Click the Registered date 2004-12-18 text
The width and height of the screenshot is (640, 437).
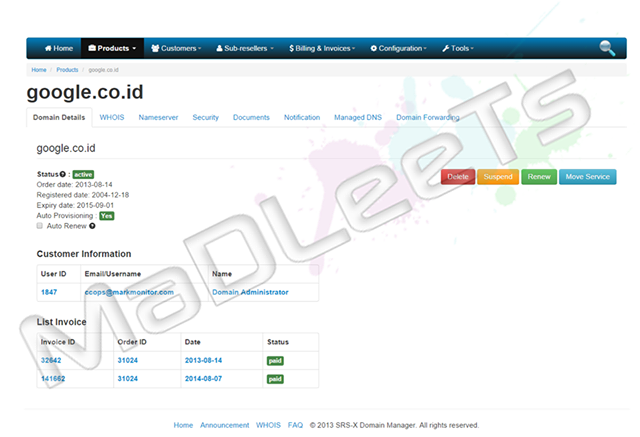point(83,195)
